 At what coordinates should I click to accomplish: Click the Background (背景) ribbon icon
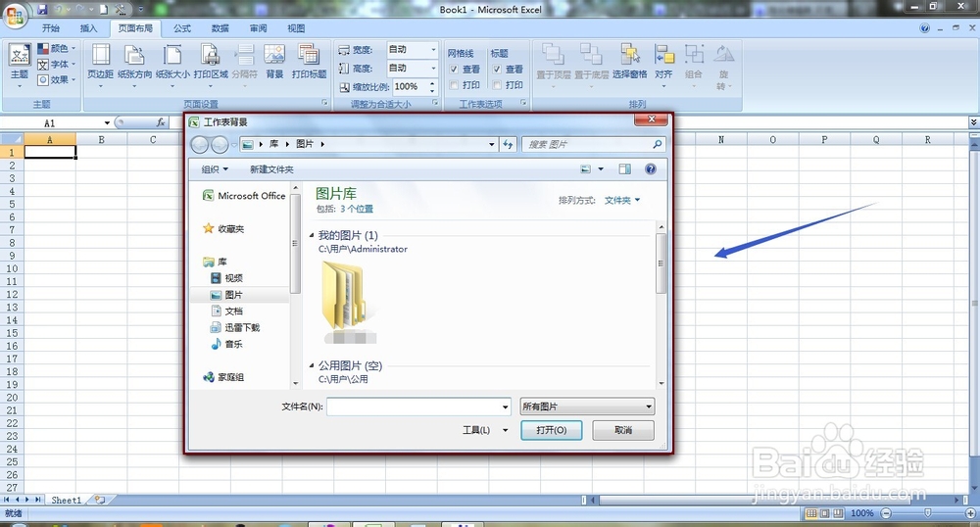pos(274,61)
